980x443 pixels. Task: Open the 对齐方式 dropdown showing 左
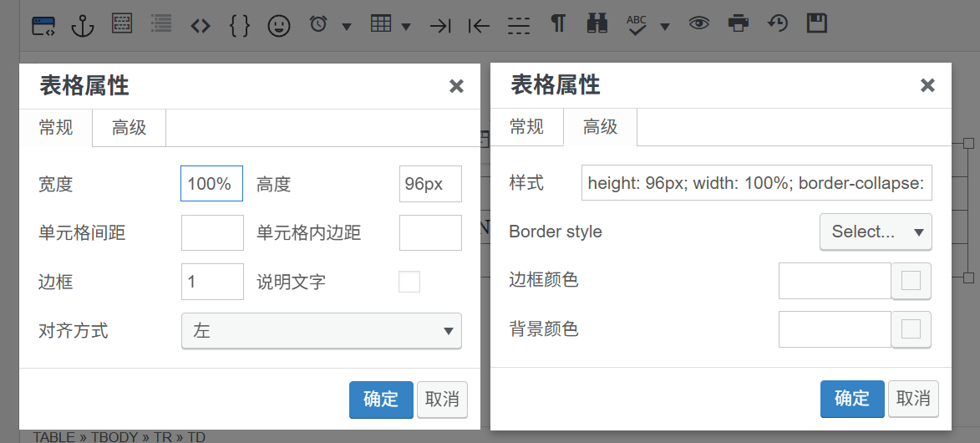(322, 331)
